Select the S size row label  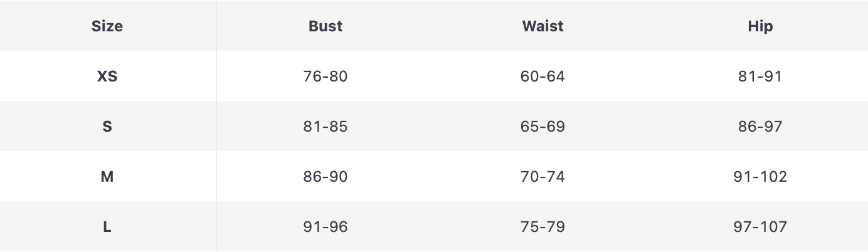107,127
